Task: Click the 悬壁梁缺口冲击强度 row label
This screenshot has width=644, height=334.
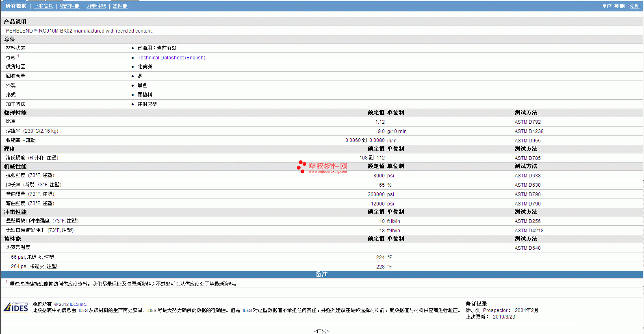Action: click(x=42, y=221)
